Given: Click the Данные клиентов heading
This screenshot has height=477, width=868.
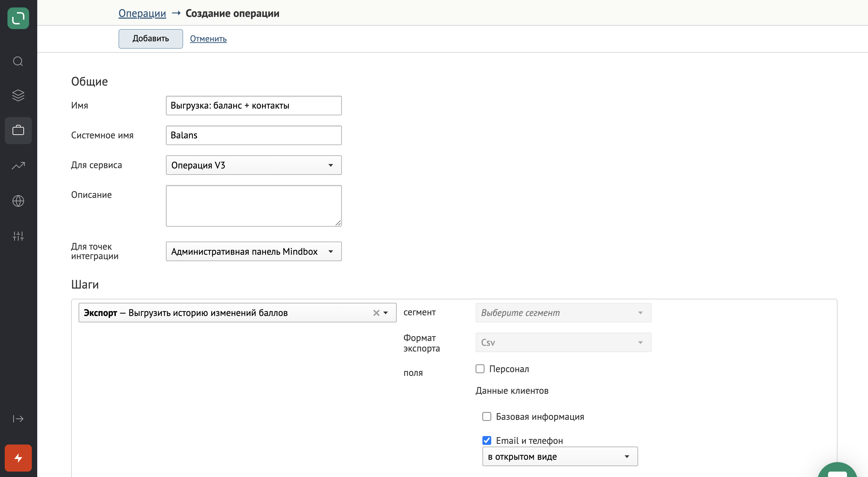Looking at the screenshot, I should pyautogui.click(x=512, y=391).
